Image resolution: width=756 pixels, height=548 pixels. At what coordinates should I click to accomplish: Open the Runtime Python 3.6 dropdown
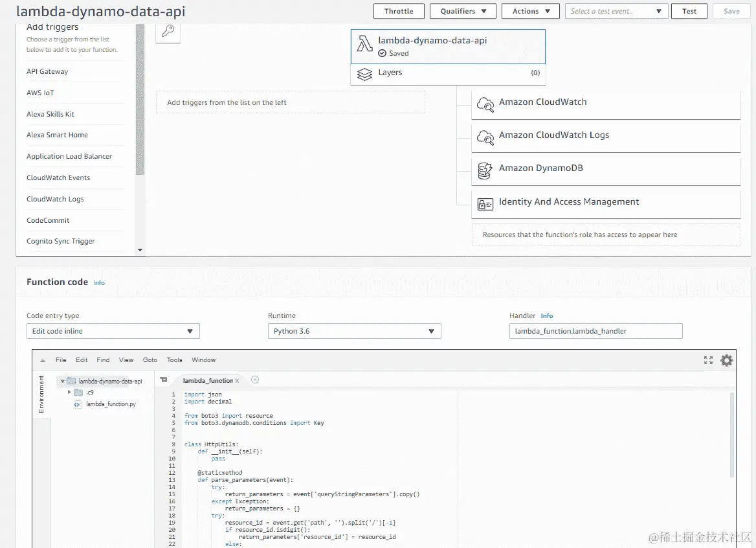pyautogui.click(x=355, y=331)
